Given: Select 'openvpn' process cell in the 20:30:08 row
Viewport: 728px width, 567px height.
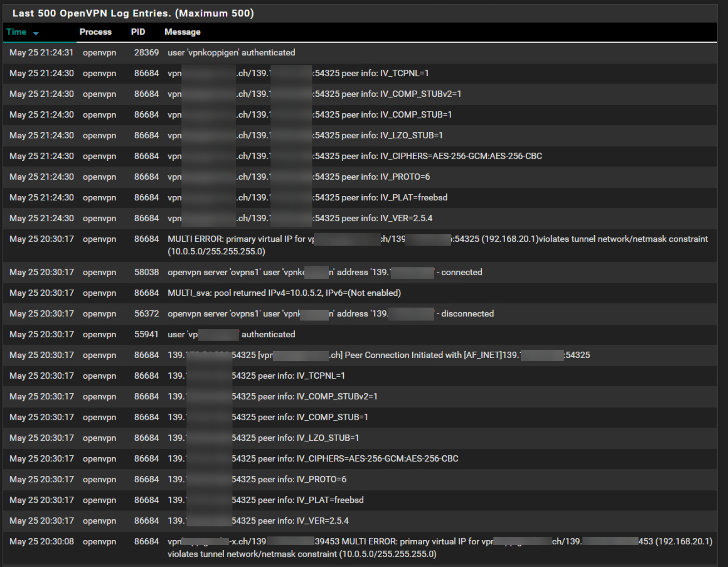Looking at the screenshot, I should coord(100,541).
